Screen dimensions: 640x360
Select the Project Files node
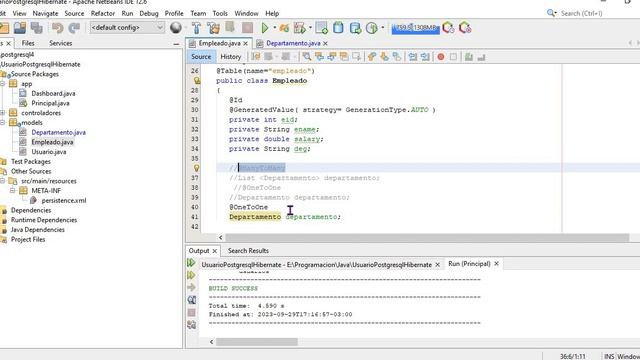click(x=28, y=240)
